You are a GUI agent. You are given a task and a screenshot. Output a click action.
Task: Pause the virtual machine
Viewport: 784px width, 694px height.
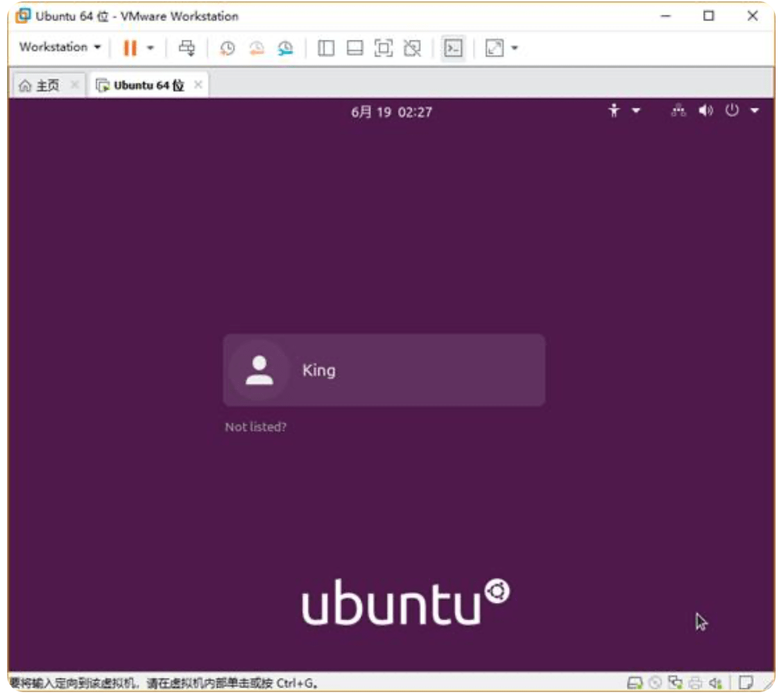130,48
